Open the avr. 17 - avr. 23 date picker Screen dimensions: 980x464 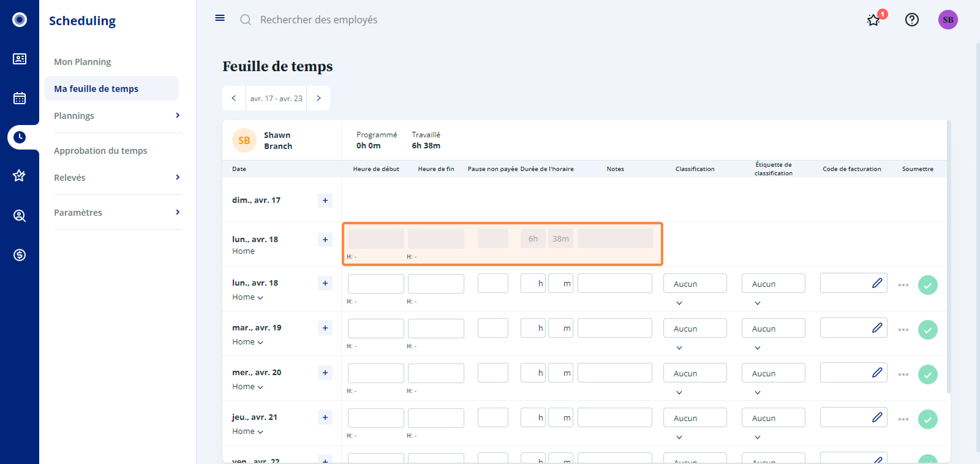[276, 98]
